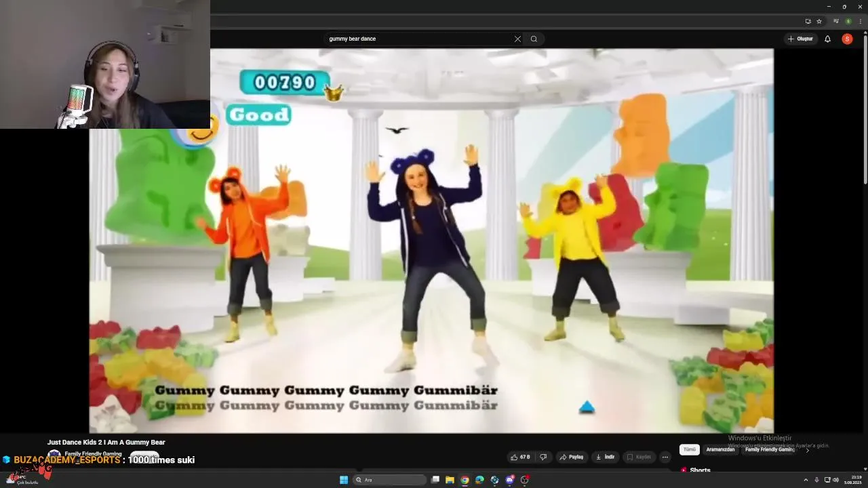Download the video with İndir
This screenshot has height=488, width=868.
(x=605, y=457)
